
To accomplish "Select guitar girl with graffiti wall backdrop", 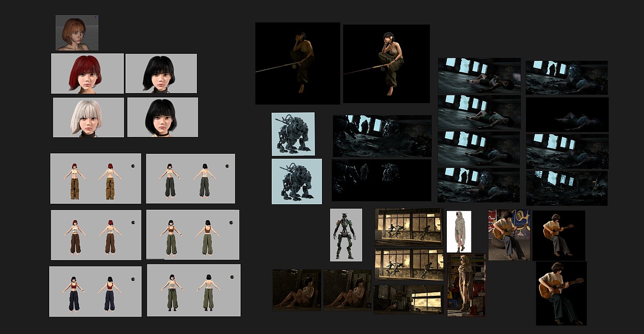I will tap(509, 235).
